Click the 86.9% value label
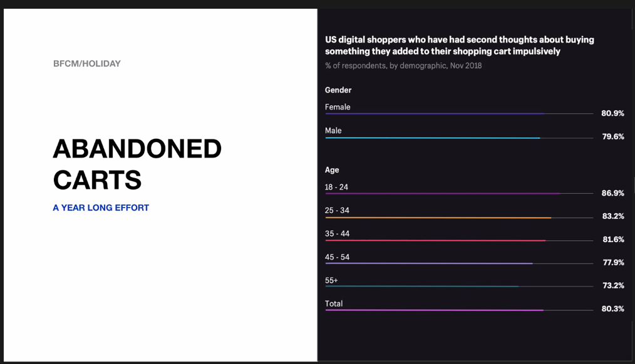 (612, 193)
